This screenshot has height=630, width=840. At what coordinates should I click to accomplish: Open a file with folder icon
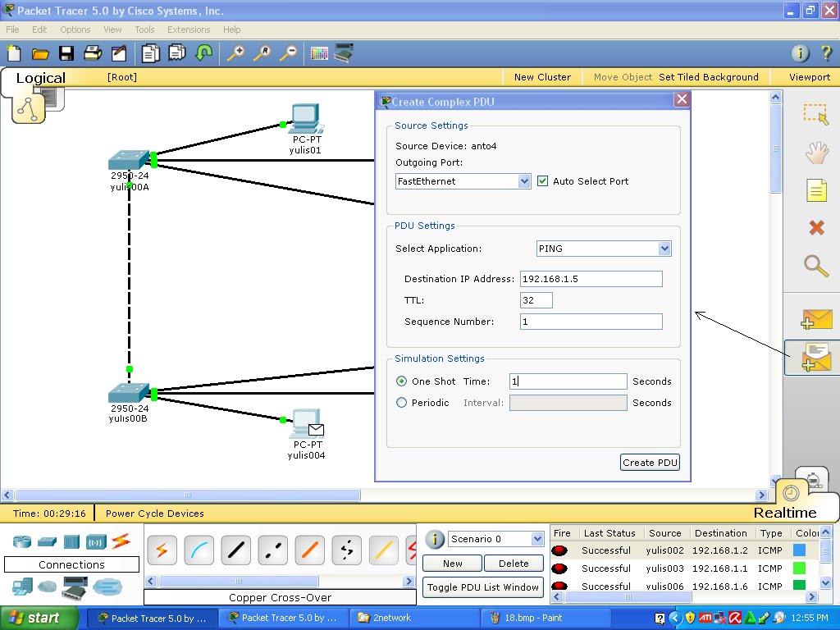click(40, 53)
